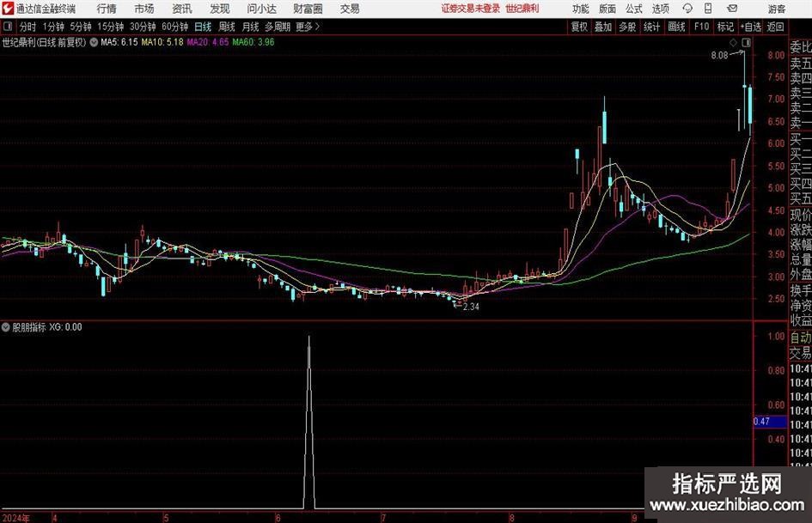Open the 发现 menu
This screenshot has height=523, width=812.
click(220, 9)
